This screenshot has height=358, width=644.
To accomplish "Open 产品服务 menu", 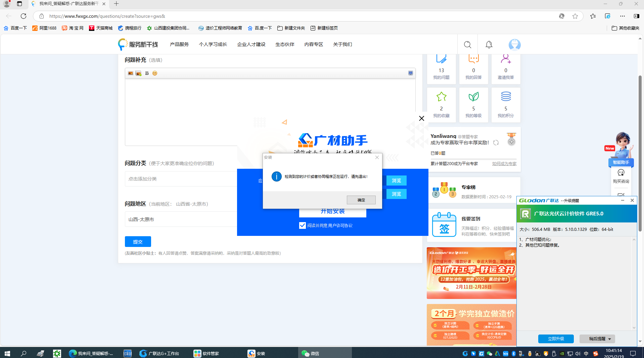I will pos(179,44).
